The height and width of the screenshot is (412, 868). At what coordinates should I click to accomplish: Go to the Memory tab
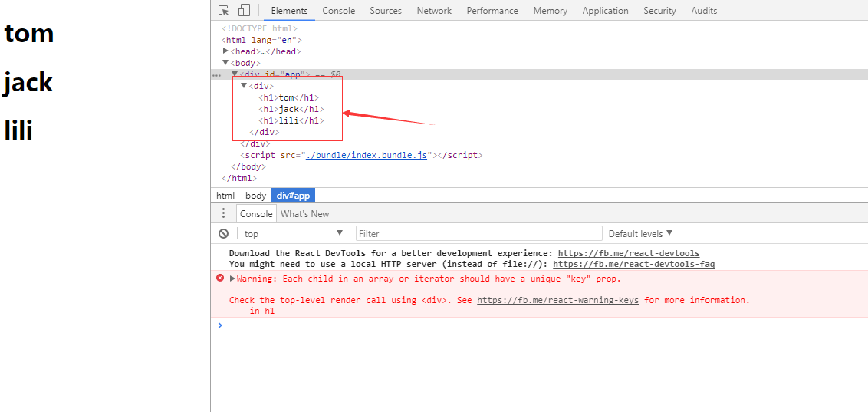click(x=551, y=11)
